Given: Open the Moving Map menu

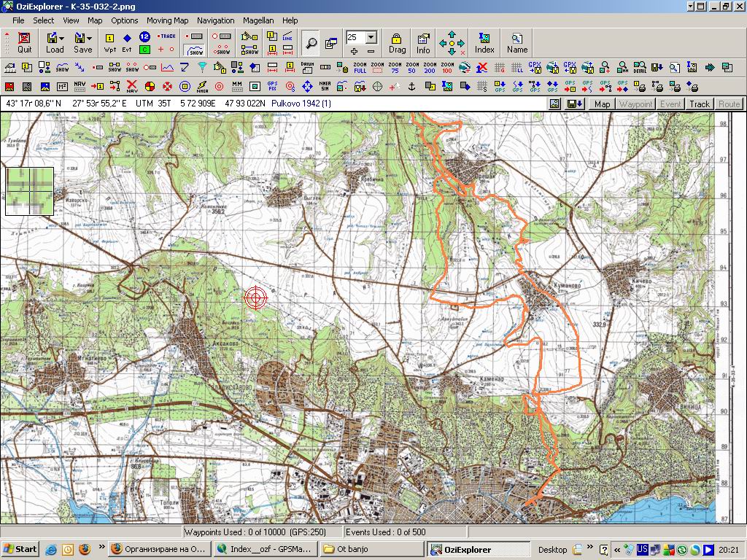Looking at the screenshot, I should (x=167, y=20).
